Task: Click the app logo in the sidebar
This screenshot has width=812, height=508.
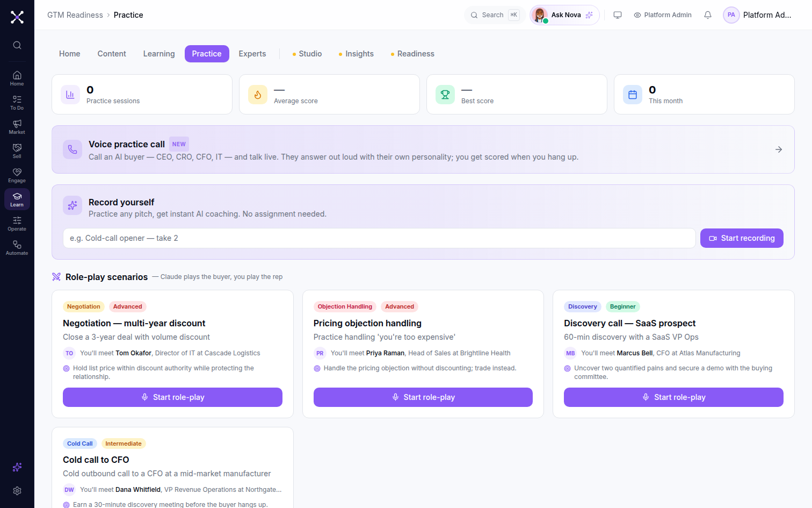Action: click(x=17, y=17)
